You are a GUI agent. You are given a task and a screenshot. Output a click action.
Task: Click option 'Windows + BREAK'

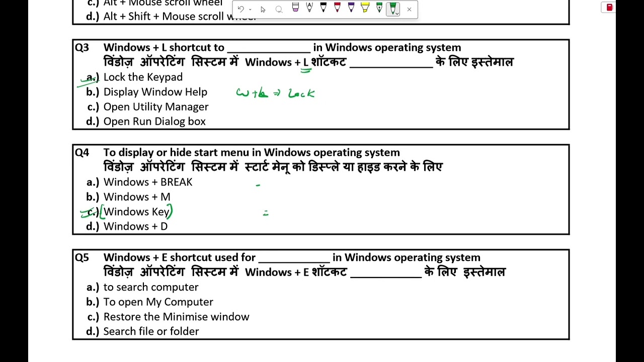coord(147,182)
